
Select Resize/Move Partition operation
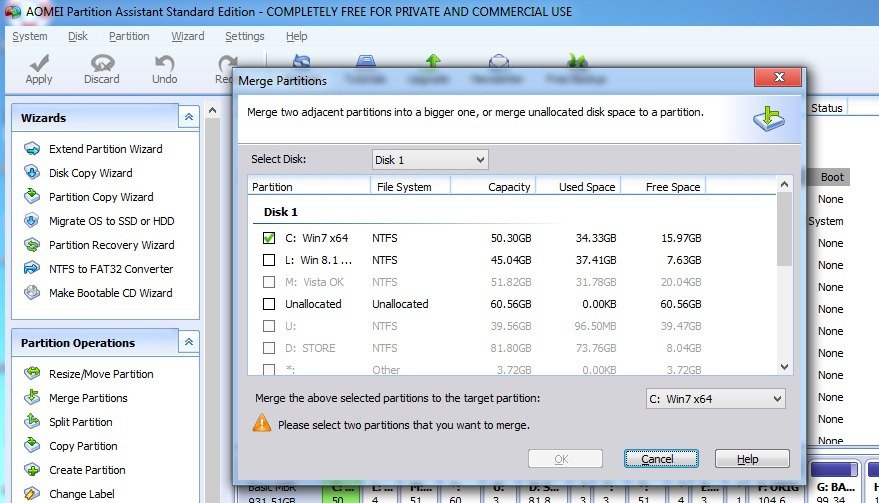101,374
